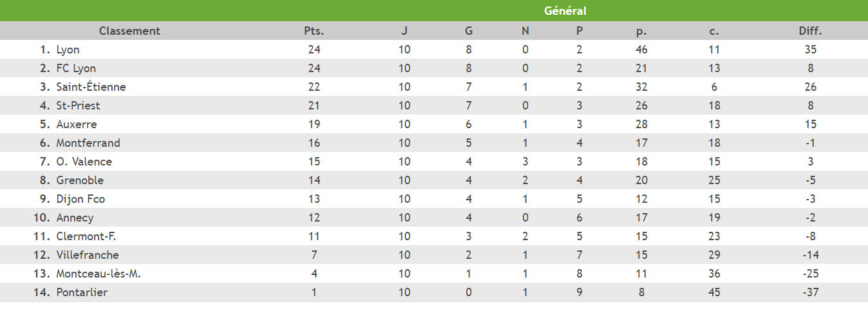
Task: Open the Auxerre team row
Action: coord(76,124)
